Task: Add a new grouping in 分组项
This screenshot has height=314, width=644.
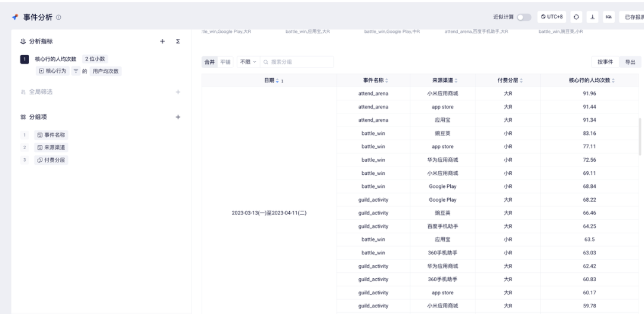Action: (178, 117)
